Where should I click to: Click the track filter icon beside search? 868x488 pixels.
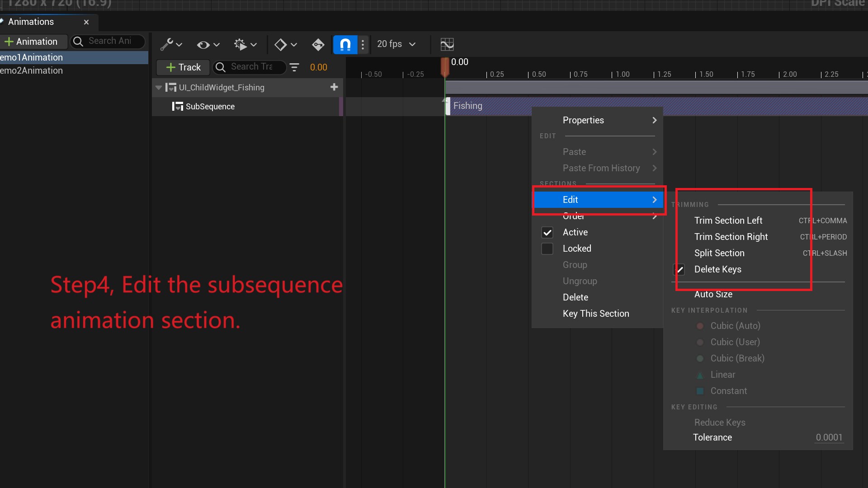(294, 67)
